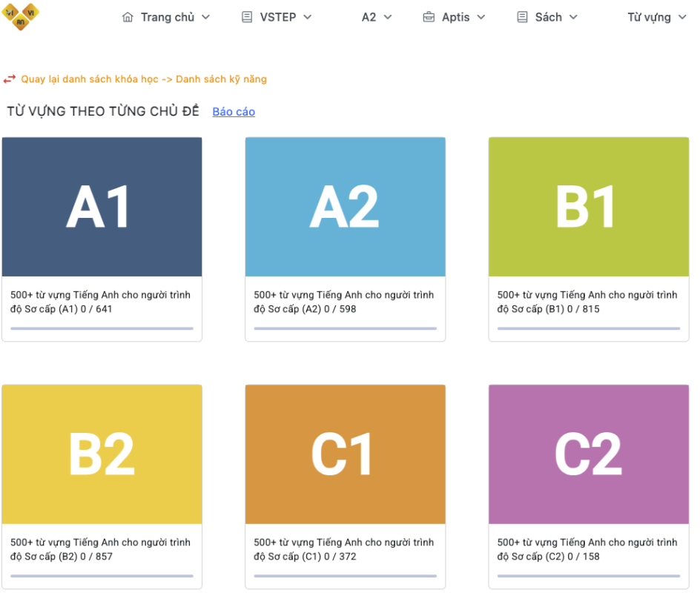Screen dimensions: 700x593
Task: Open the Aptis menu item
Action: click(456, 17)
